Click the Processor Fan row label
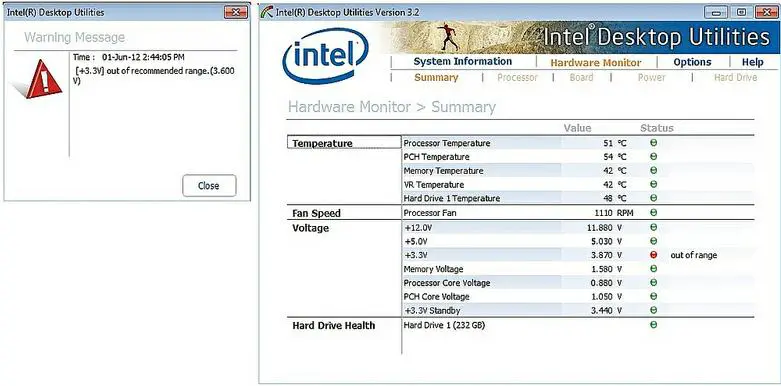Screen dimensions: 781x386 tap(430, 213)
